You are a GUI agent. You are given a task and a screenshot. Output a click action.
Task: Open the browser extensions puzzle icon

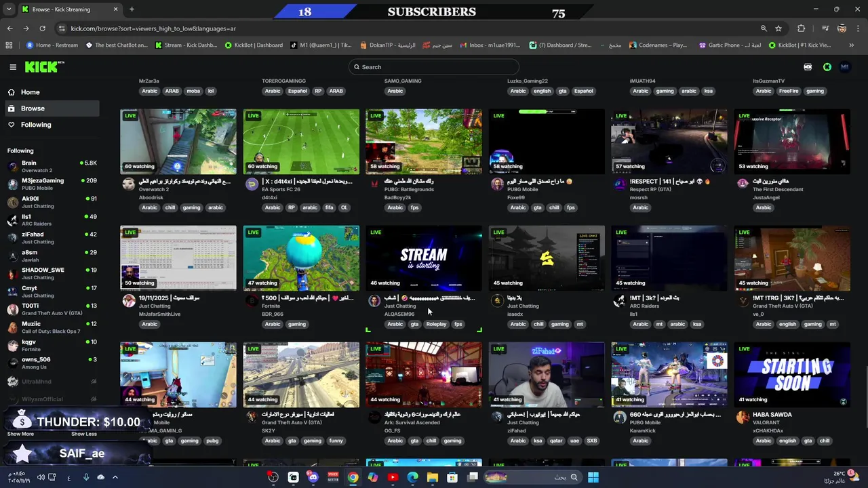click(x=802, y=28)
